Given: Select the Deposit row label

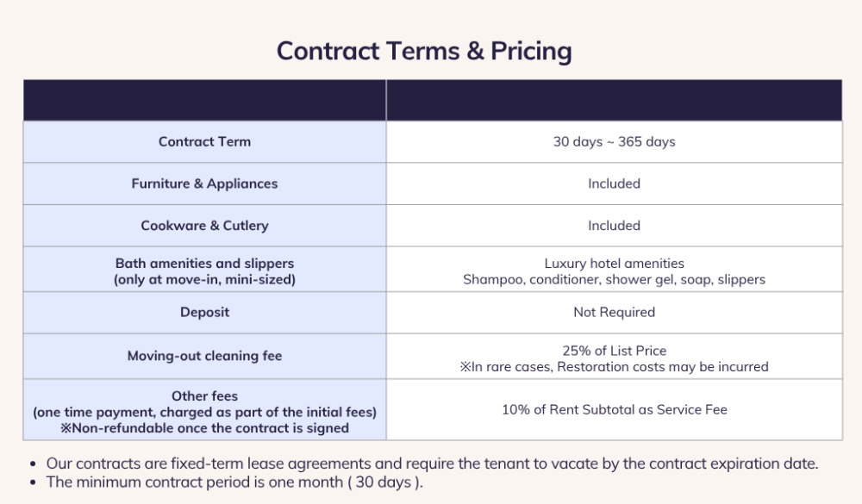Looking at the screenshot, I should (204, 312).
